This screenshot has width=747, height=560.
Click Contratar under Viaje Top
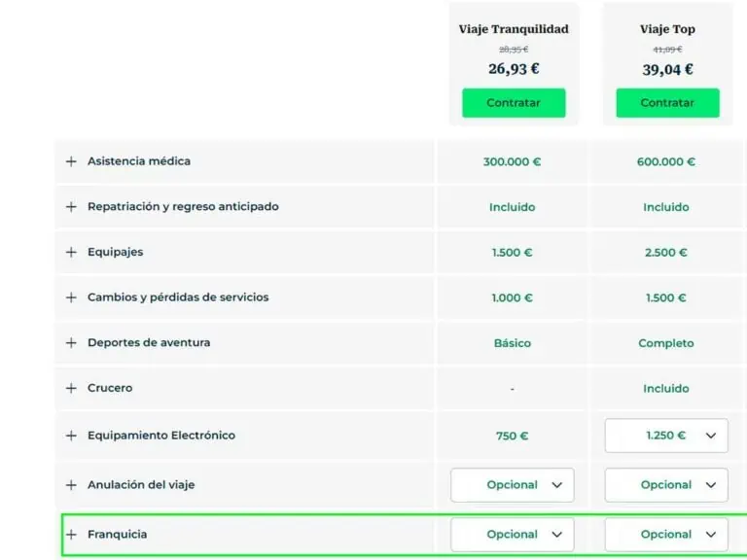[x=667, y=103]
